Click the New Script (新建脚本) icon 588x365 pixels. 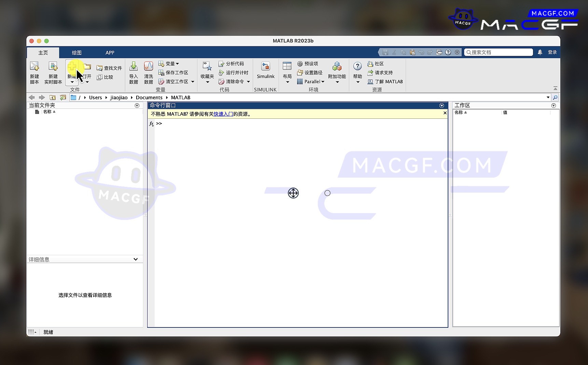[x=34, y=67]
